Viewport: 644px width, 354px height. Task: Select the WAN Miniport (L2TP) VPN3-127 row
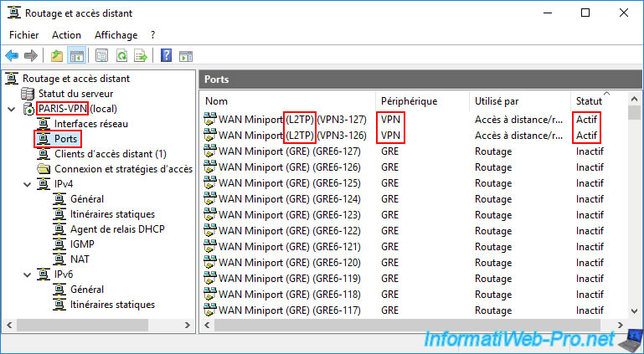click(285, 119)
